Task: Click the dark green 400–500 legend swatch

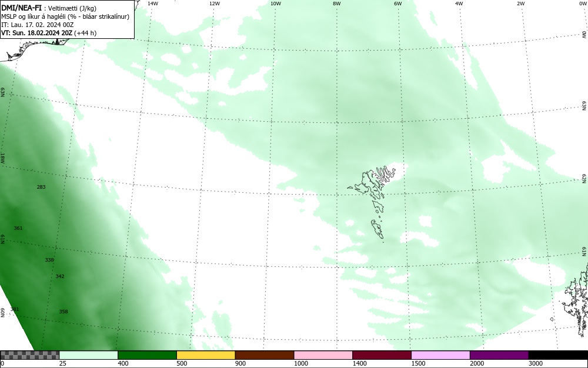Action: pos(147,355)
